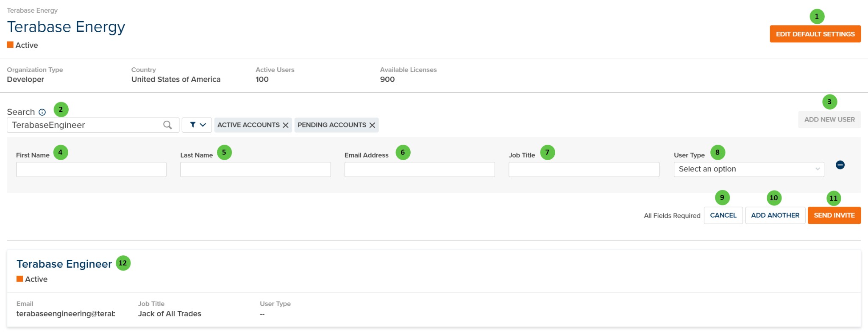Image resolution: width=868 pixels, height=332 pixels.
Task: Remove the Pending Accounts filter chip
Action: pos(372,125)
